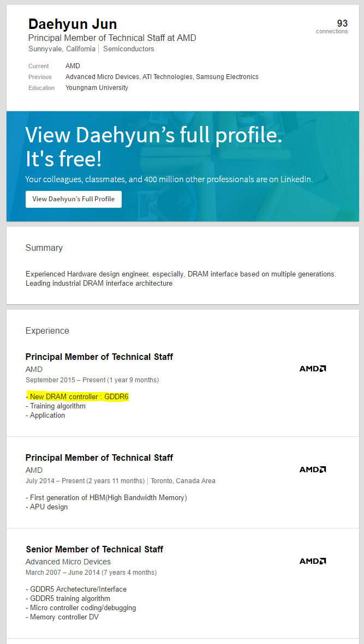Screen dimensions: 364x644
Task: Click the AMD logo beside September 2015 position
Action: 313,369
